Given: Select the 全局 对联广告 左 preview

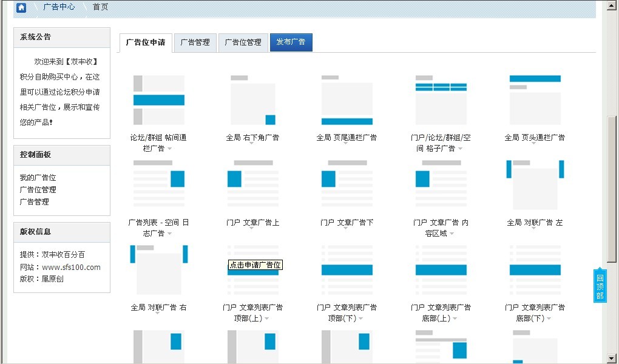Looking at the screenshot, I should pyautogui.click(x=534, y=182).
